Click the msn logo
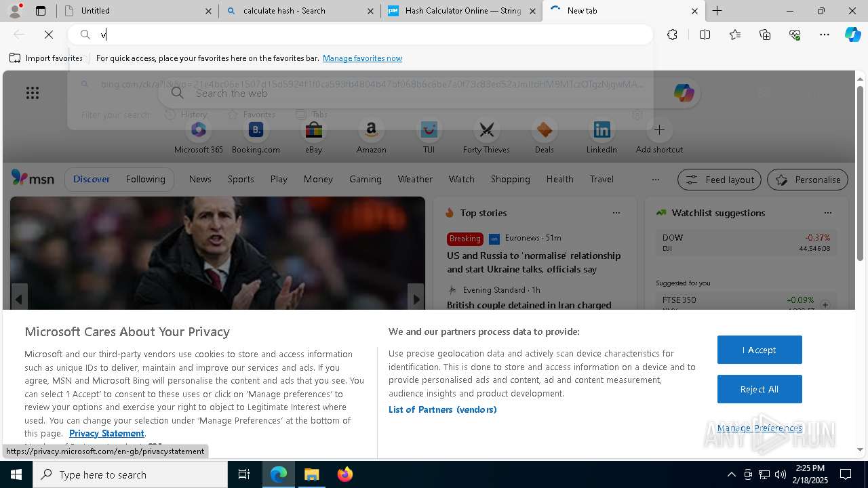The image size is (868, 488). [x=33, y=179]
